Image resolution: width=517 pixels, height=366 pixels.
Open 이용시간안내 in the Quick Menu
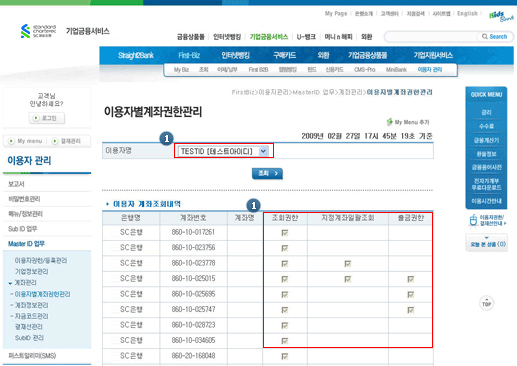coord(486,201)
